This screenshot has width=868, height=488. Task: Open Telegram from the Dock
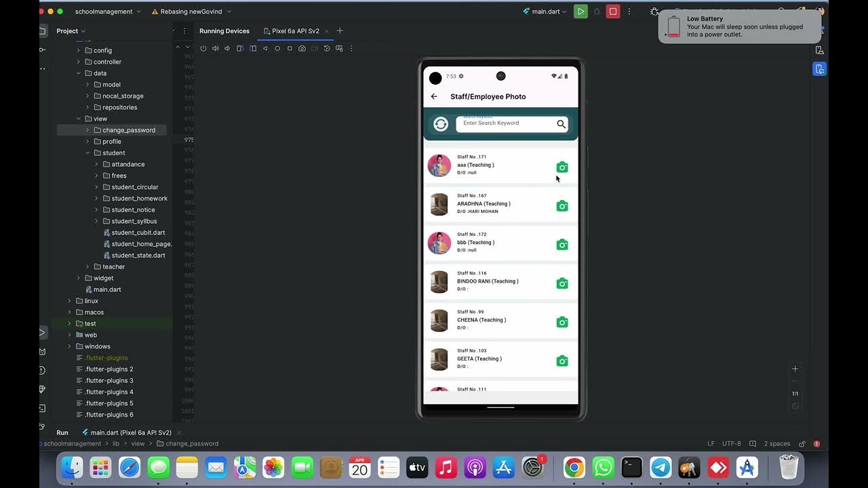[x=660, y=467]
